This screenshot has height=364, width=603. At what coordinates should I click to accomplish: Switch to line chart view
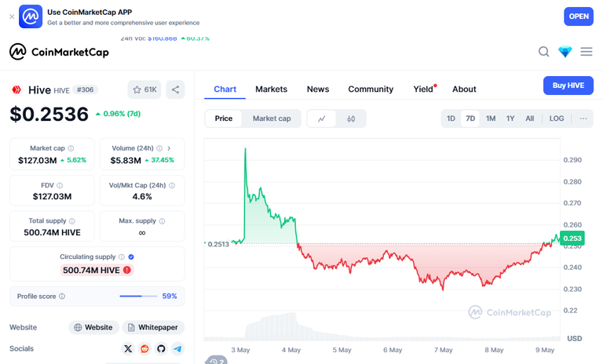[321, 118]
